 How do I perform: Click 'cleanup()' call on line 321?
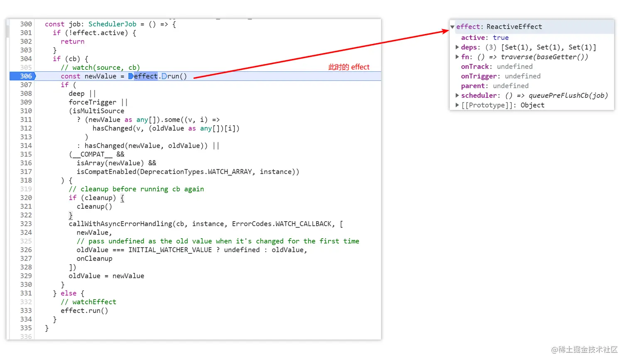point(94,206)
